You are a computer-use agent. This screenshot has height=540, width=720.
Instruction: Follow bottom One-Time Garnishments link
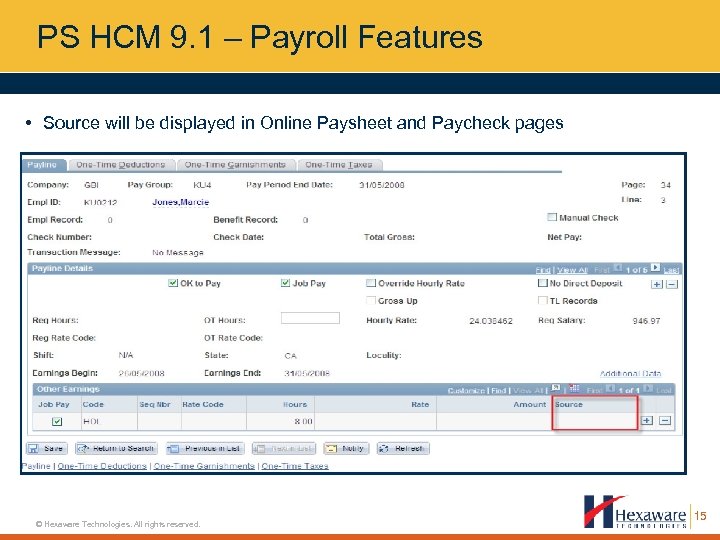point(204,466)
